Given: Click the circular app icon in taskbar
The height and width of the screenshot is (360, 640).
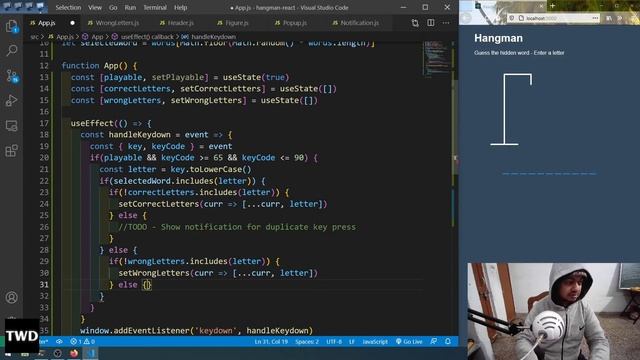Looking at the screenshot, I should pyautogui.click(x=58, y=353).
